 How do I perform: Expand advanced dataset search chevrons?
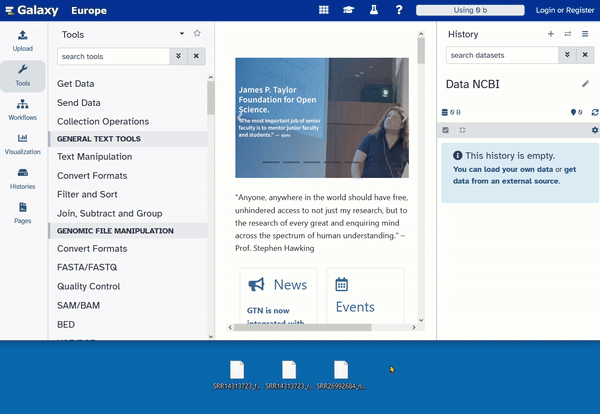(x=567, y=55)
